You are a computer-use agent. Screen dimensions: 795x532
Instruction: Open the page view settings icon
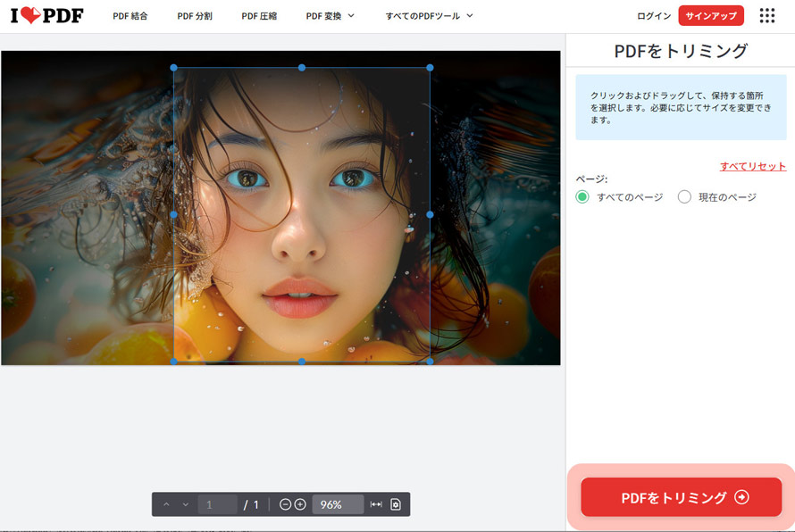(x=397, y=504)
